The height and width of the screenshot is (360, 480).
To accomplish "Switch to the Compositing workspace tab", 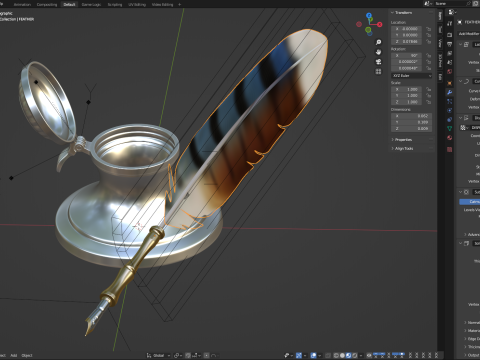I will click(x=47, y=4).
